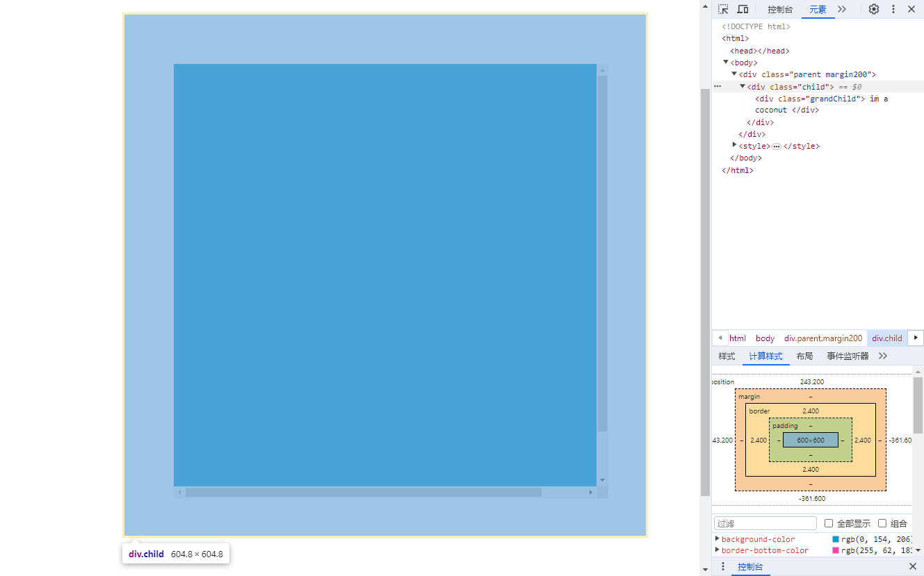Toggle the device toolbar icon
924x576 pixels.
743,9
